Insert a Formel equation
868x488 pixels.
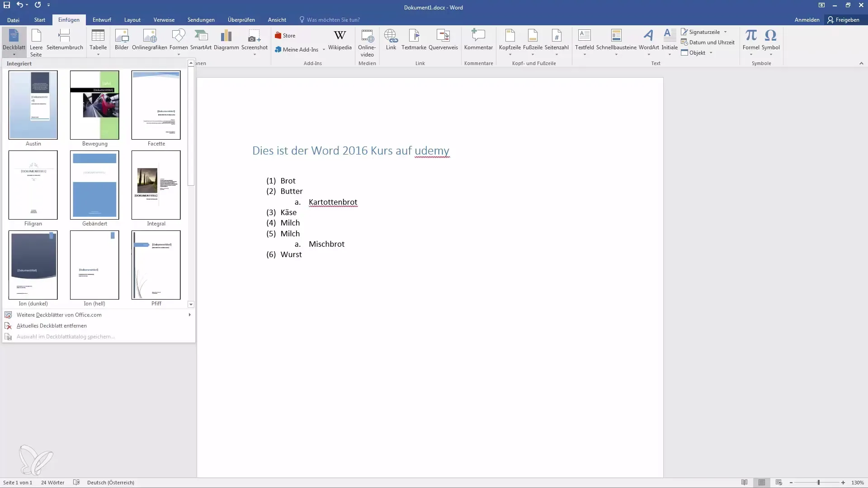[751, 42]
